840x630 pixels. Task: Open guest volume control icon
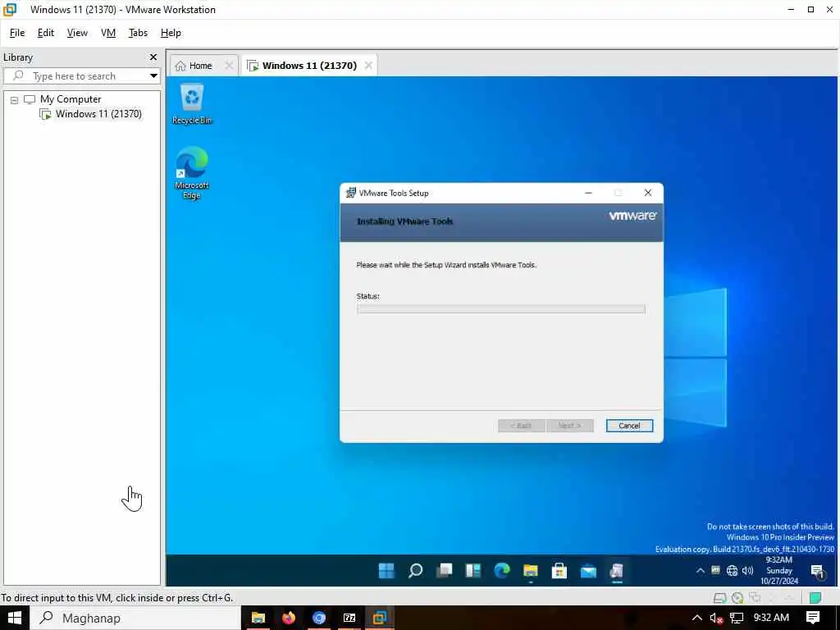(748, 571)
